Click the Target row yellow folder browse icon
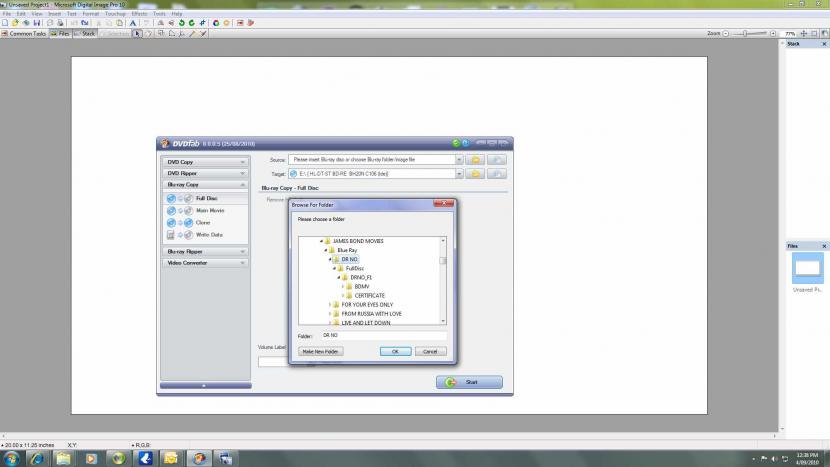This screenshot has height=467, width=830. [x=475, y=174]
